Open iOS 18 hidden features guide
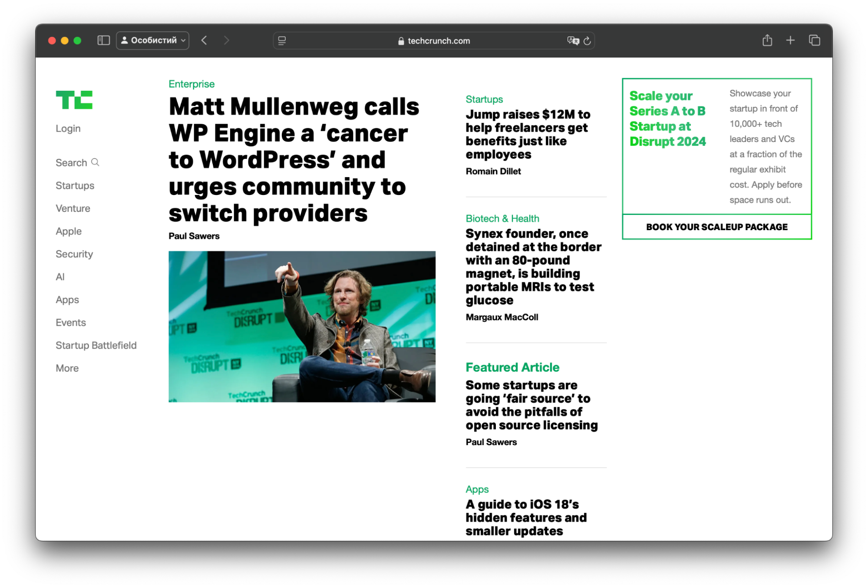 coord(526,518)
